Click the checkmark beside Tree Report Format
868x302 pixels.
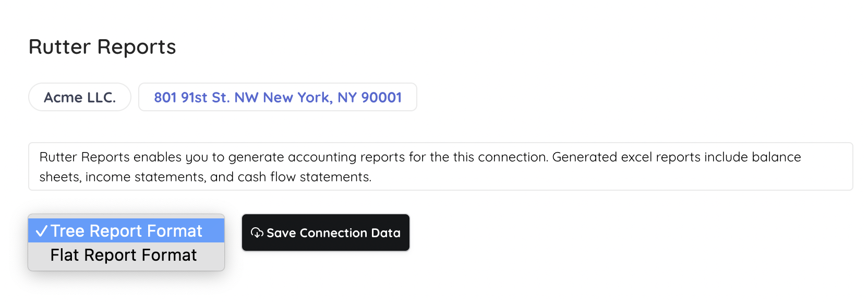coord(42,231)
